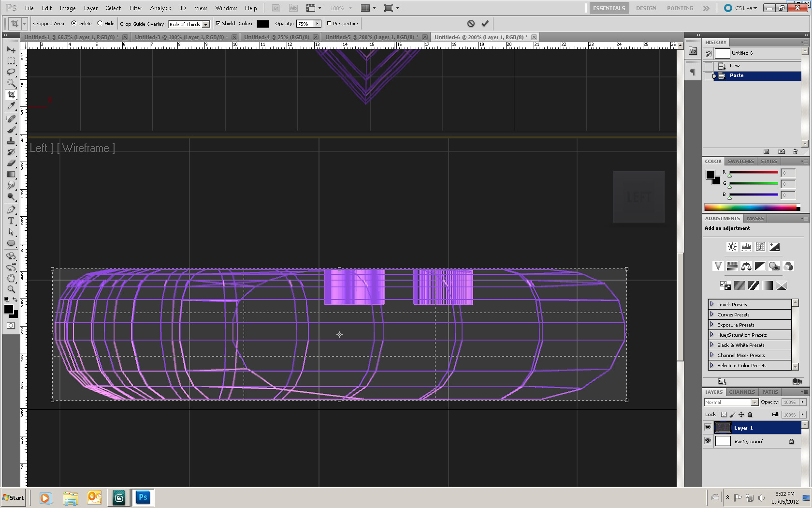Toggle lock position in Layers panel
Screen dimensions: 812x508
(x=741, y=415)
